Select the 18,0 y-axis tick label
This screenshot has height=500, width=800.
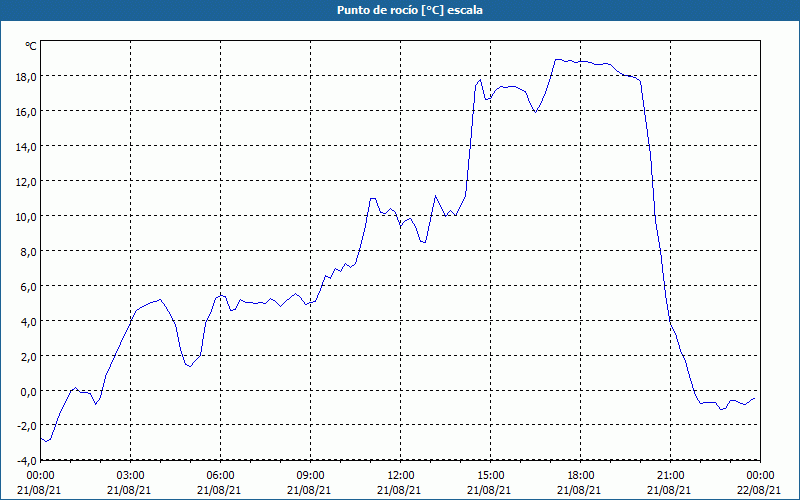pos(26,77)
